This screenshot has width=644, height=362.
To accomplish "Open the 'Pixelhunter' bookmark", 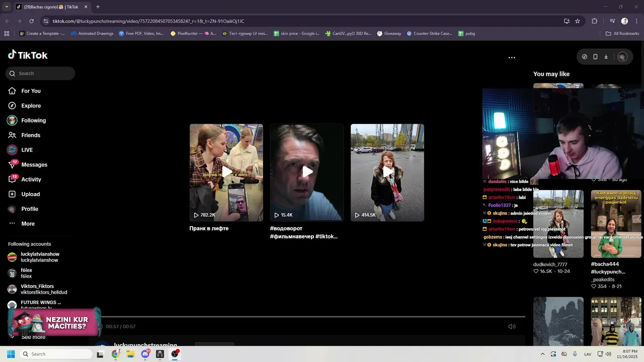I will [193, 34].
